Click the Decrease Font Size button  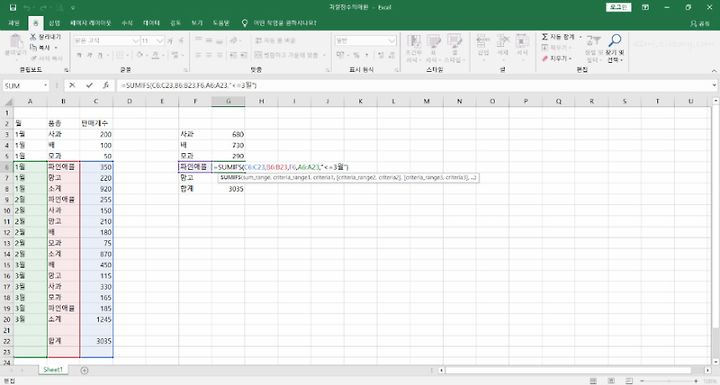(x=181, y=41)
